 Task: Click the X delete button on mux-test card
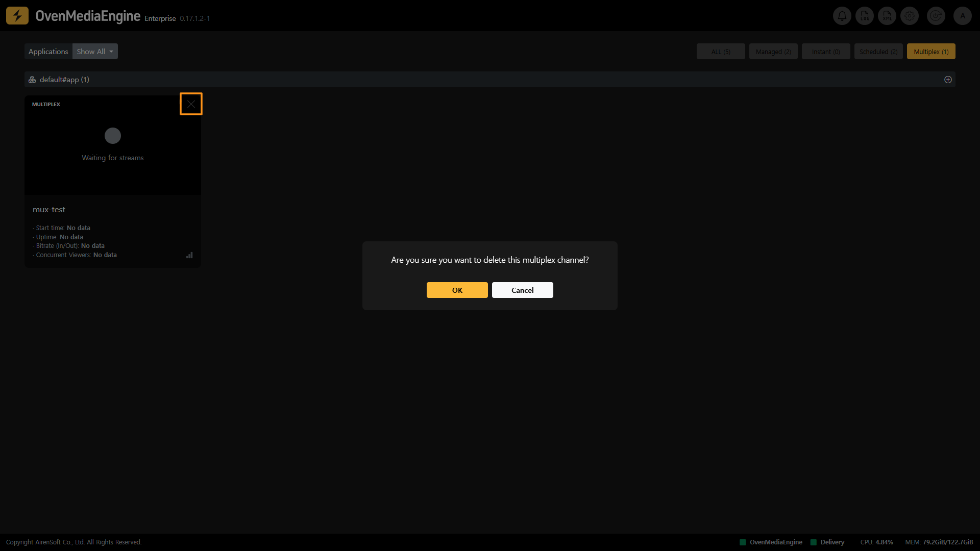pyautogui.click(x=191, y=104)
